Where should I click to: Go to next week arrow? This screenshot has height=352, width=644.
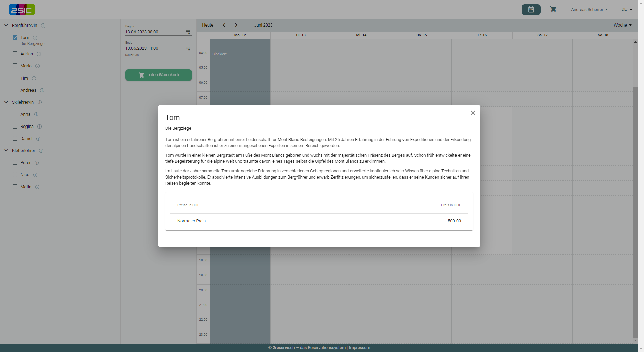[x=236, y=25]
